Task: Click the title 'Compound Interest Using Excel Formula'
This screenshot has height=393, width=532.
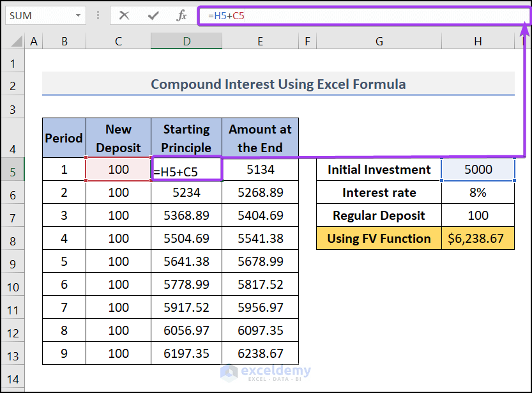Action: pos(278,84)
